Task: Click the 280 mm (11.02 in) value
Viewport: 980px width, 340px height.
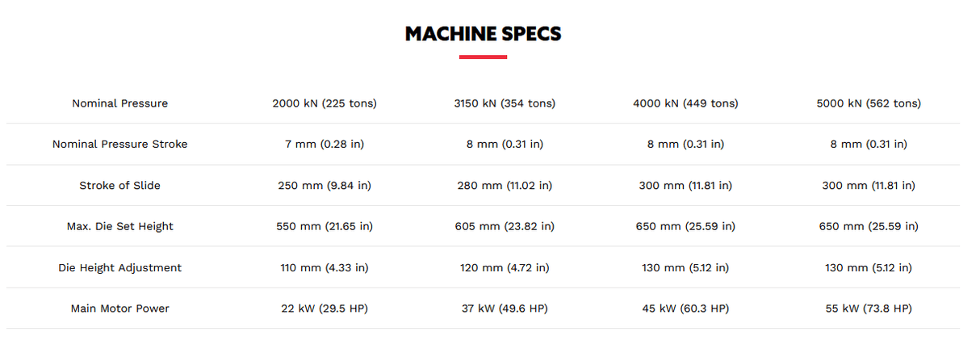Action: pos(505,186)
